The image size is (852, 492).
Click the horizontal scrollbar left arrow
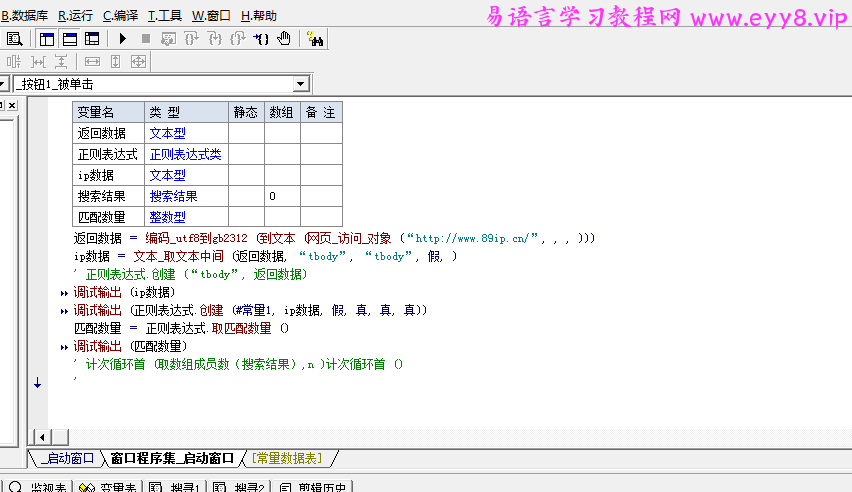(x=42, y=437)
